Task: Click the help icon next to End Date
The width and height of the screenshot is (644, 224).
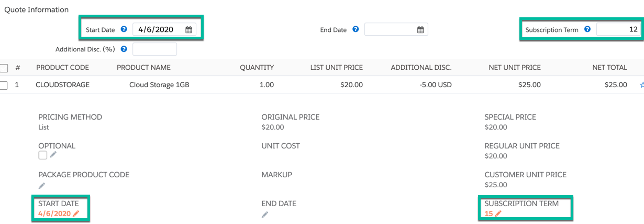Action: click(356, 29)
